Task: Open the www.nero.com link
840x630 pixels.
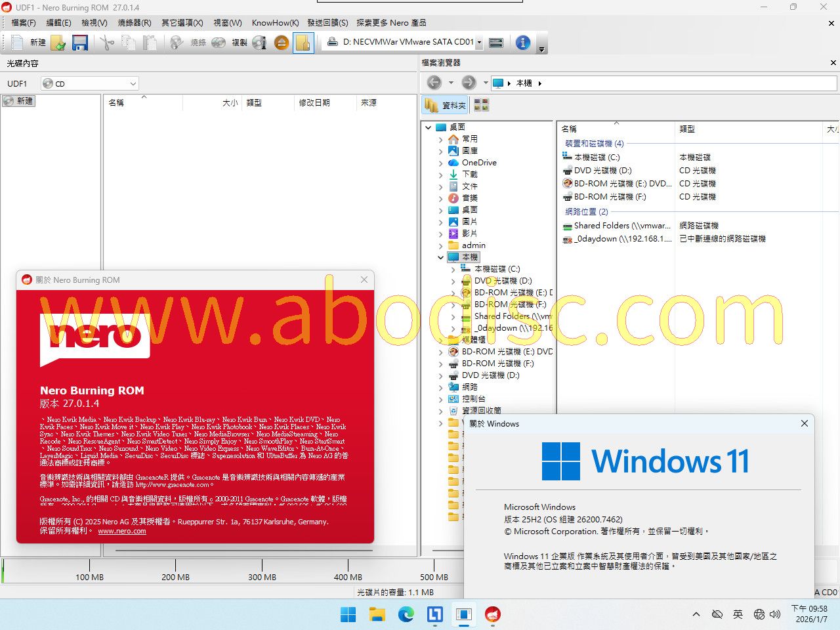Action: tap(122, 531)
